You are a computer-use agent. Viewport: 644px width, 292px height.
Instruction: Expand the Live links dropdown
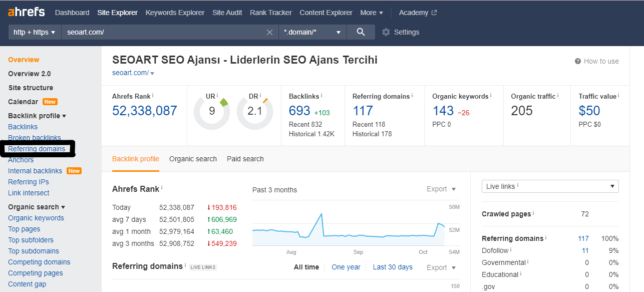point(550,186)
